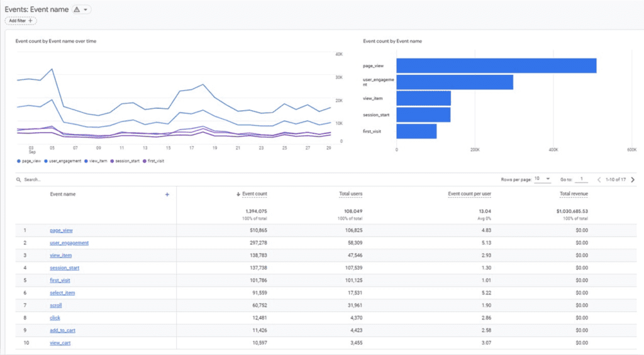Sort by Event count per user header
Screen dimensions: 644x355
pos(469,194)
